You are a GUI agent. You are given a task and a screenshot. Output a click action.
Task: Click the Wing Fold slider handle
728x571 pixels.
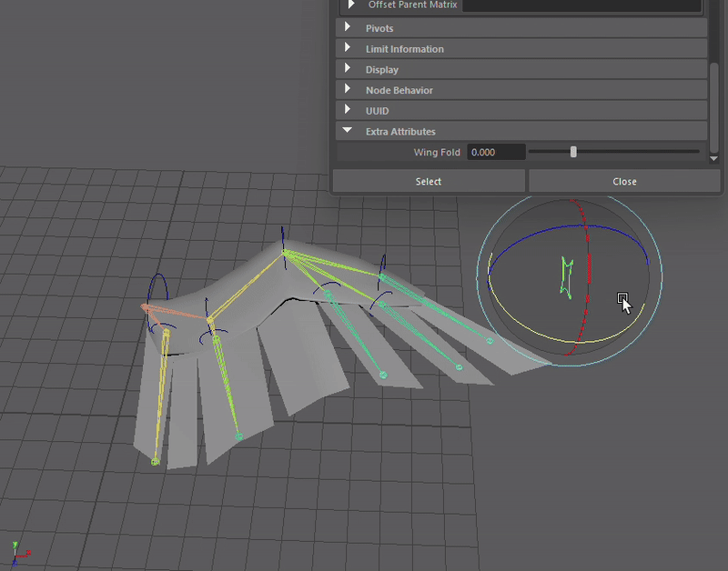[x=573, y=152]
